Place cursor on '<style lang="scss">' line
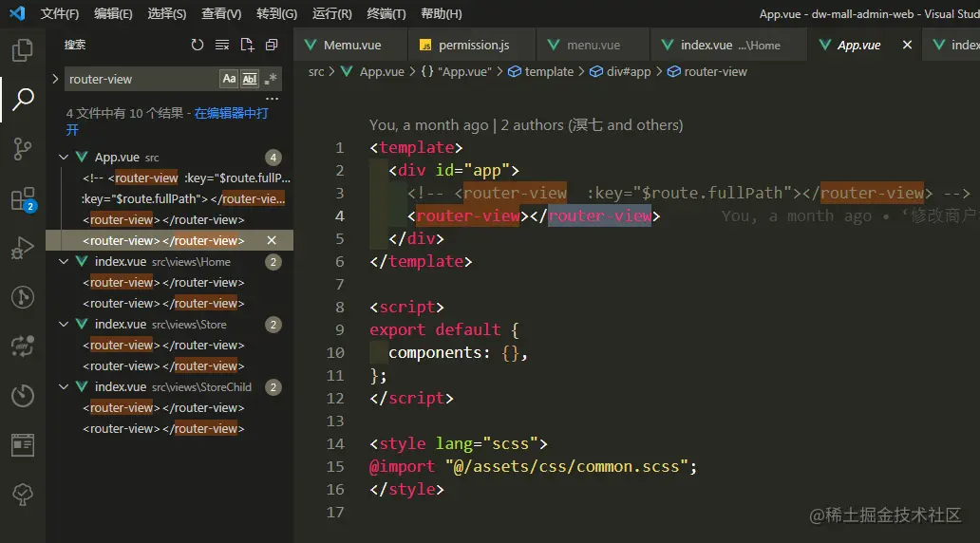980x543 pixels. pyautogui.click(x=458, y=443)
